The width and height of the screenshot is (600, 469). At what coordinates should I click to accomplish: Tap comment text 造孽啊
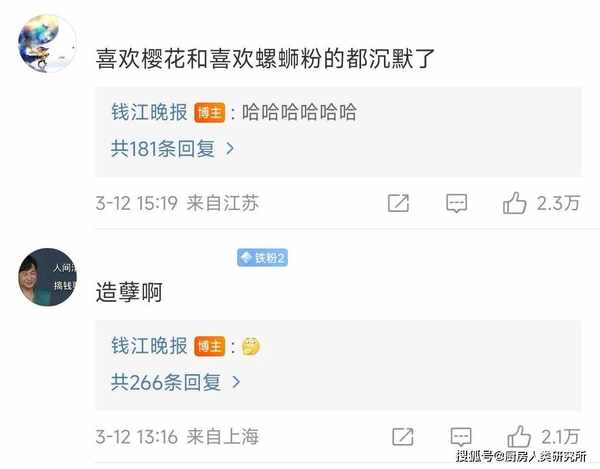pyautogui.click(x=129, y=293)
